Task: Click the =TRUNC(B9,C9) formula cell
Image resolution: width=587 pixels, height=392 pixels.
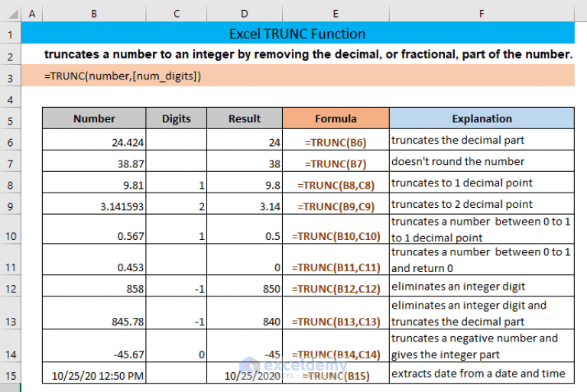Action: coord(336,204)
